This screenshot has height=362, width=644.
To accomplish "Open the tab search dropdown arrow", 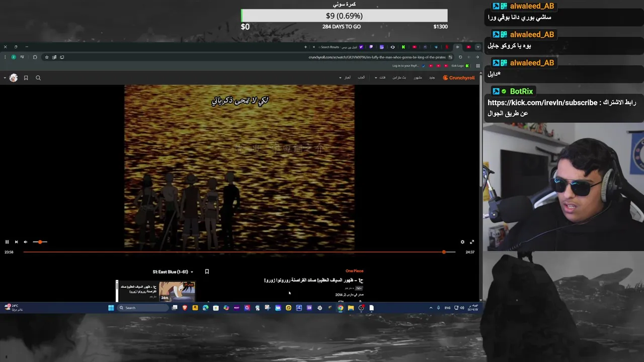I will [x=478, y=47].
